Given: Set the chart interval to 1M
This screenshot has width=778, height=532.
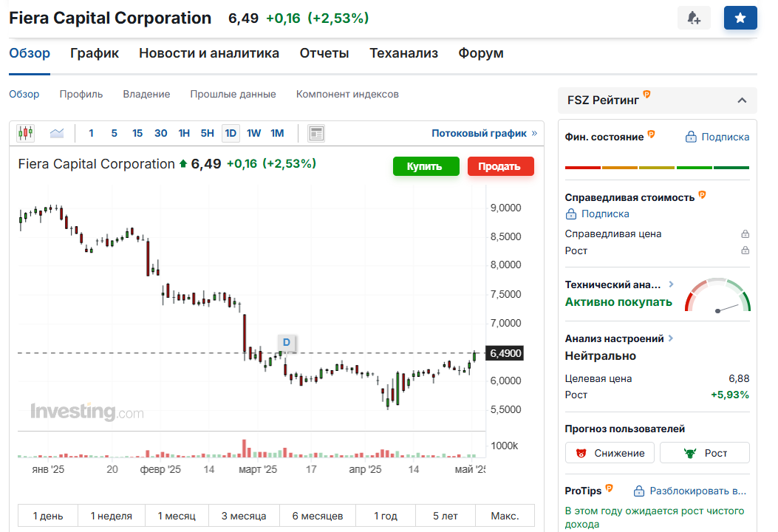Looking at the screenshot, I should pyautogui.click(x=277, y=133).
